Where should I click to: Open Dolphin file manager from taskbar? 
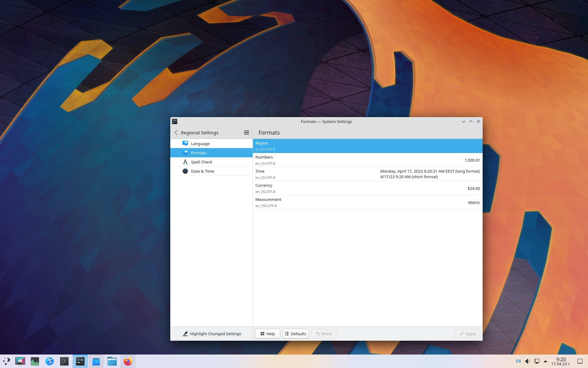pos(112,361)
